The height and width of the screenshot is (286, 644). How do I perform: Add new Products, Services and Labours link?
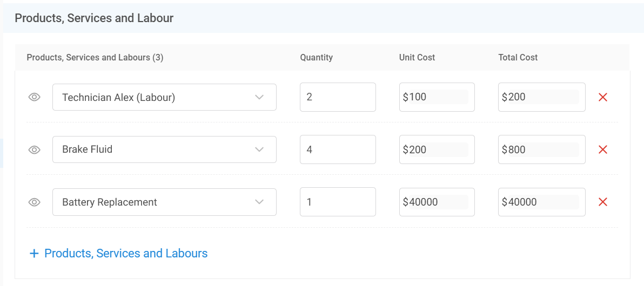coord(126,253)
